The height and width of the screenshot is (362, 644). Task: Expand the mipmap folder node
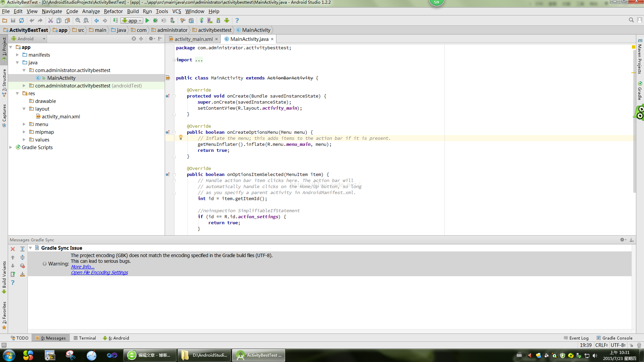coord(24,132)
